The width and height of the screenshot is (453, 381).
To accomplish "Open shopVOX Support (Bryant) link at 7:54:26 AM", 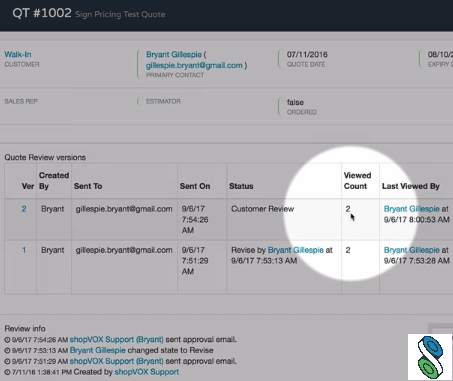I will pos(116,339).
